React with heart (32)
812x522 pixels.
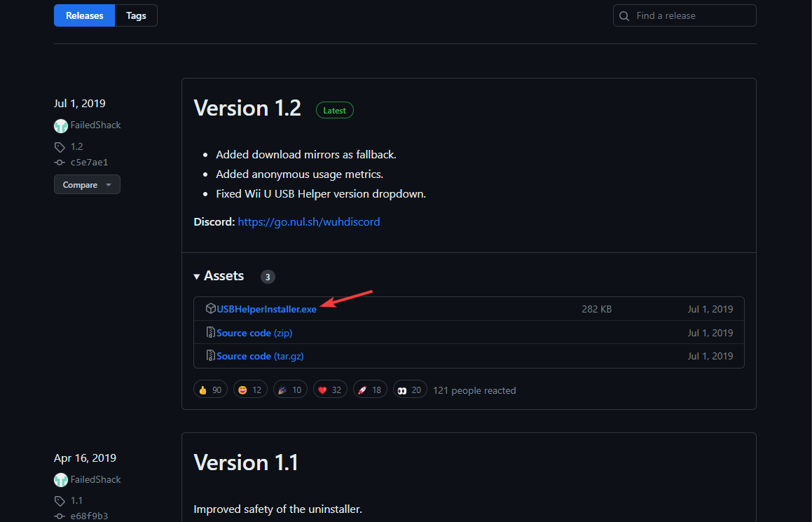(x=330, y=390)
